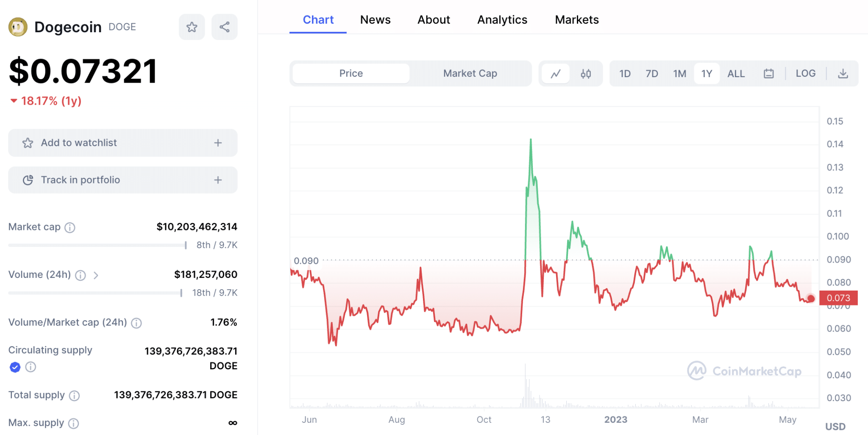The width and height of the screenshot is (868, 435).
Task: Switch to the Chart tab
Action: point(318,20)
